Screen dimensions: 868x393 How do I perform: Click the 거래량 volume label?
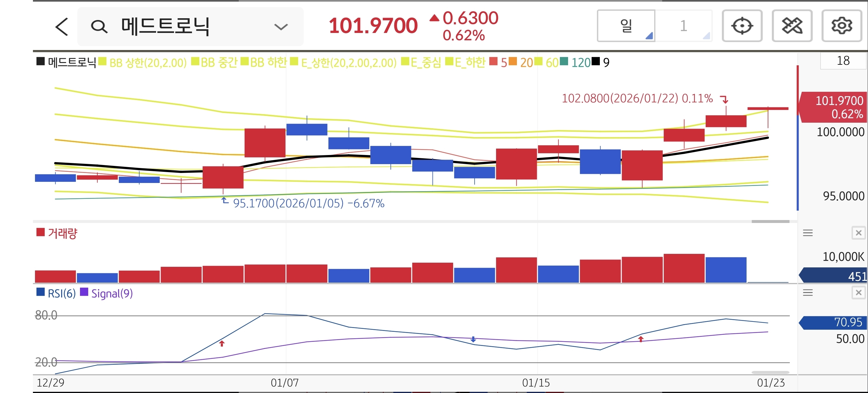click(62, 233)
